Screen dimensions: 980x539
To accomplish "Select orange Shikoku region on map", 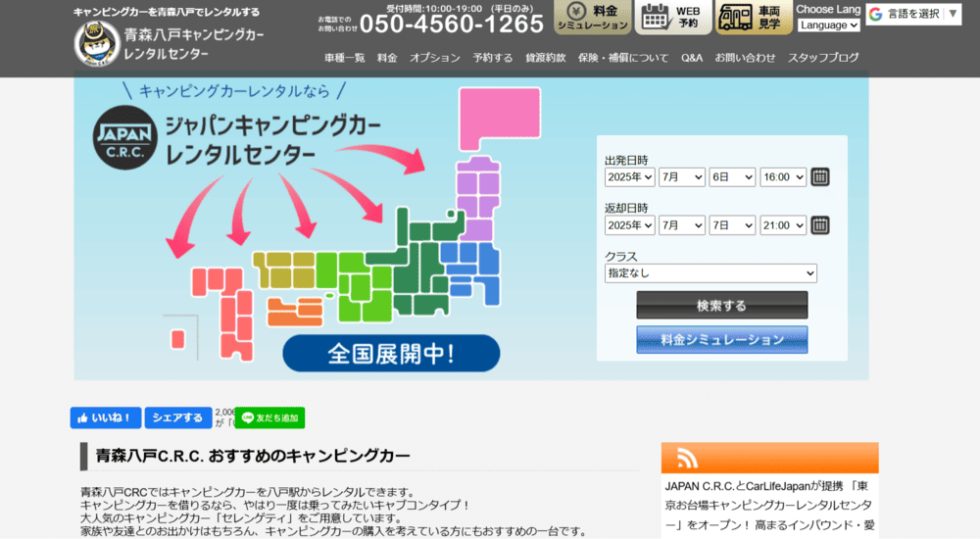I will (295, 312).
